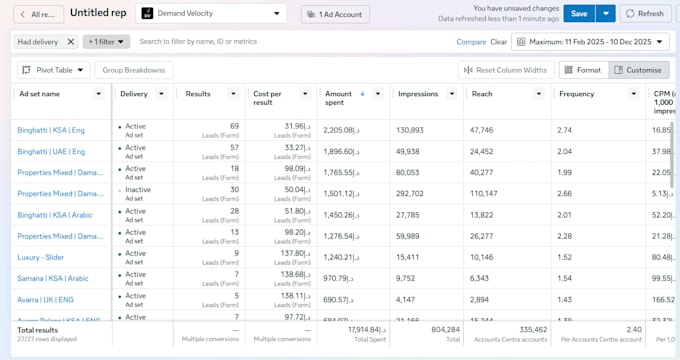Click the total impressions 804,284
Image resolution: width=680 pixels, height=360 pixels.
tap(445, 330)
